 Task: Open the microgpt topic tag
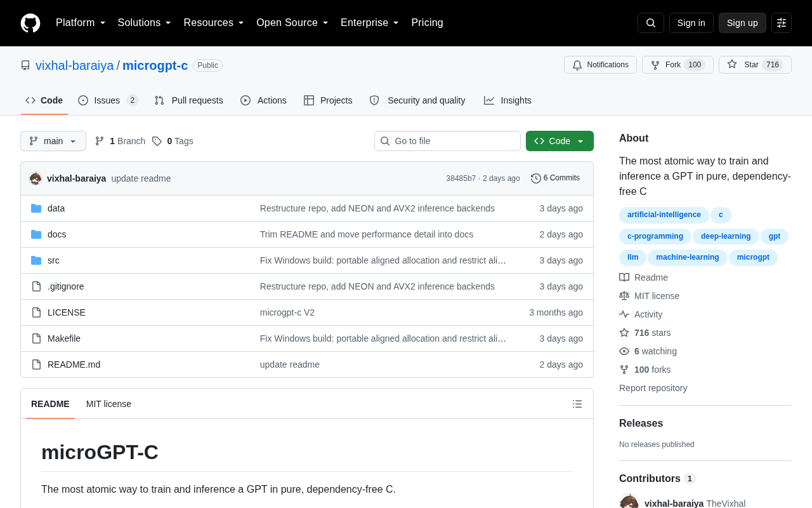click(753, 257)
